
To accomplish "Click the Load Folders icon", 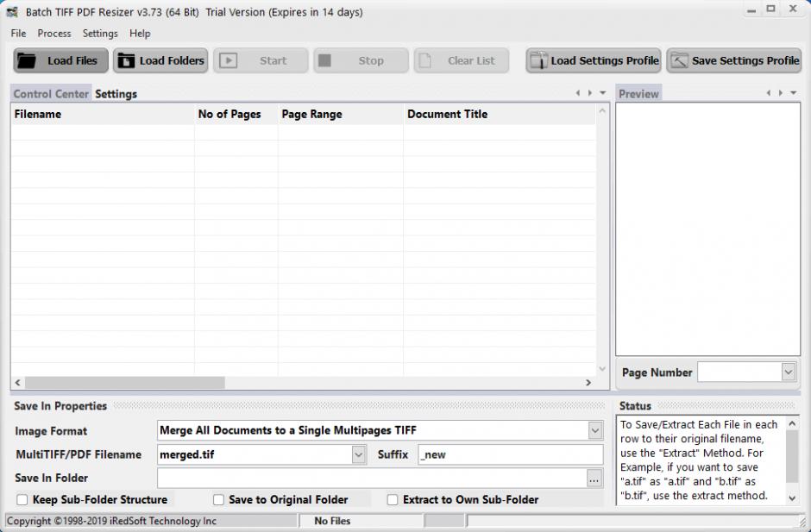I will click(126, 60).
